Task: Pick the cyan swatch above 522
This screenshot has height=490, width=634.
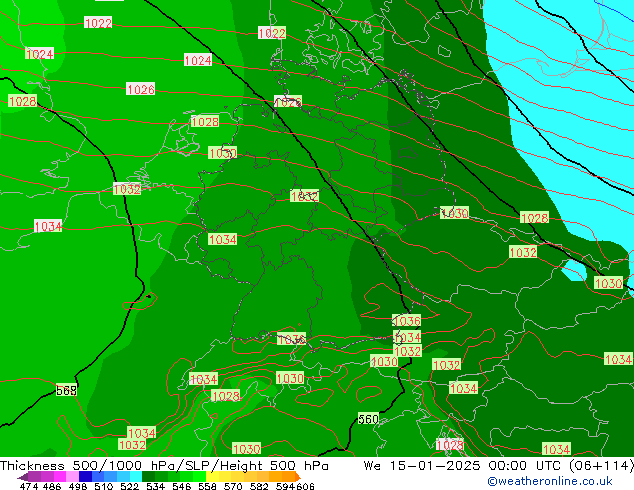Action: [x=136, y=477]
